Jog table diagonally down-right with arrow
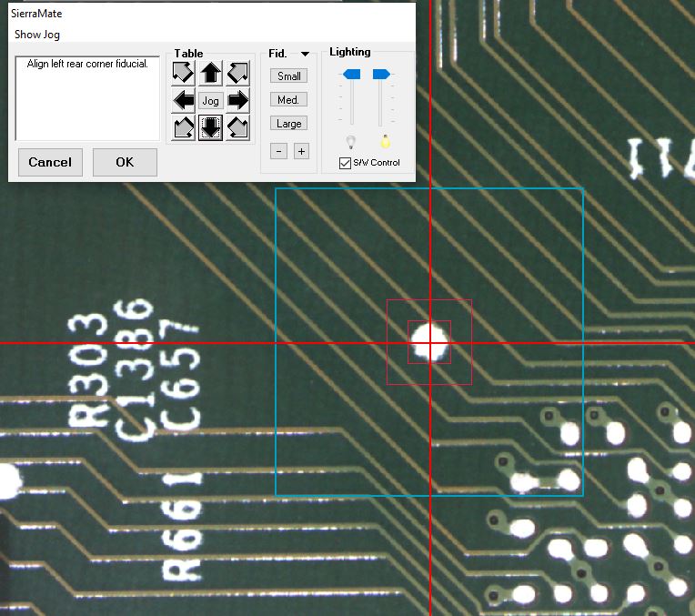 (237, 127)
